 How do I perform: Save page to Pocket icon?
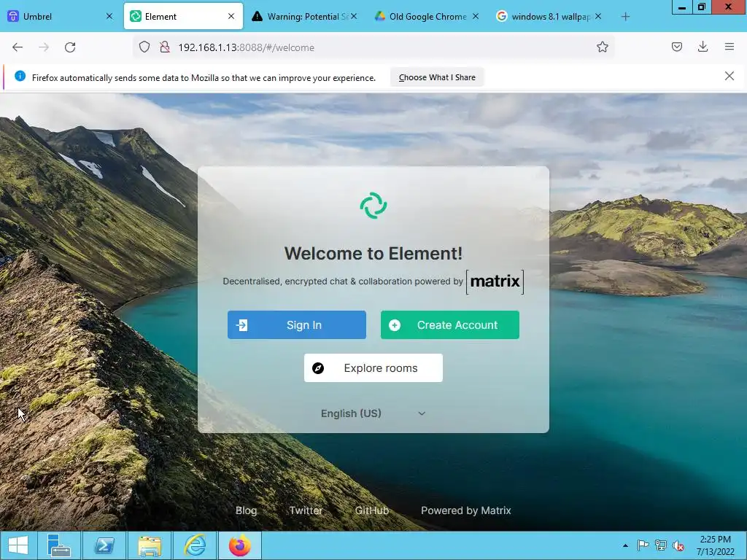pos(677,47)
